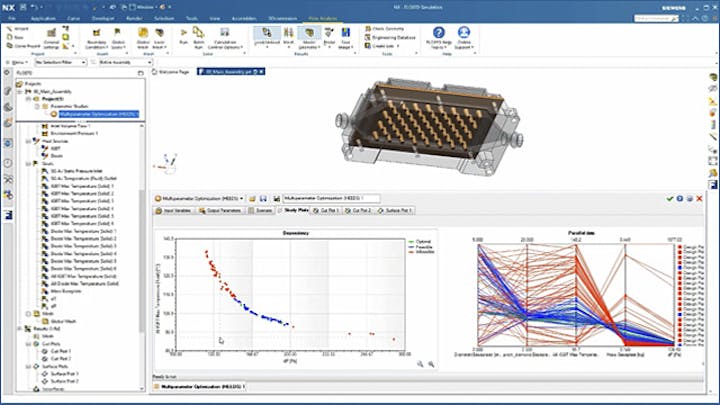Click the save icon in study toolbar
720x405 pixels.
[264, 198]
